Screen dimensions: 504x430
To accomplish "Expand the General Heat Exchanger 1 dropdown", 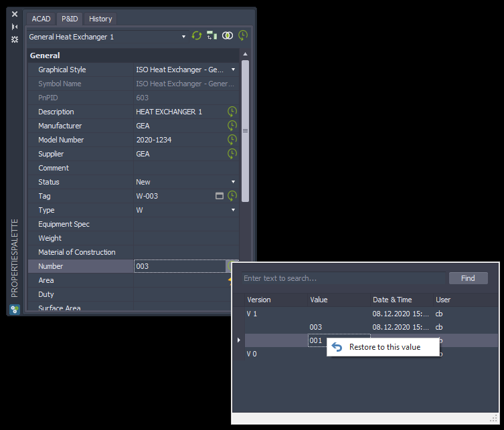I will (183, 37).
